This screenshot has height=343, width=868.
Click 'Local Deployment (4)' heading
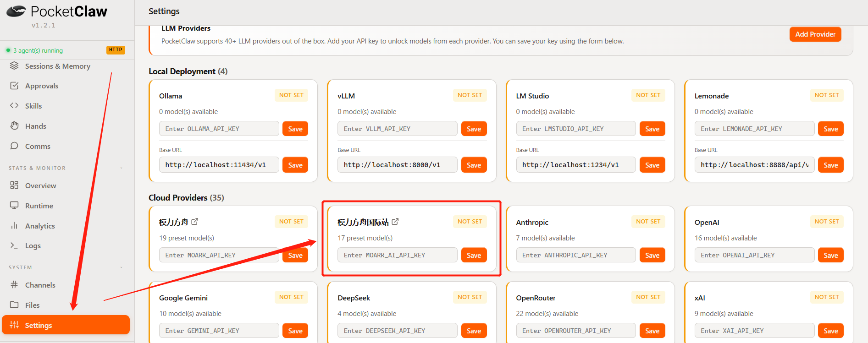click(x=188, y=71)
